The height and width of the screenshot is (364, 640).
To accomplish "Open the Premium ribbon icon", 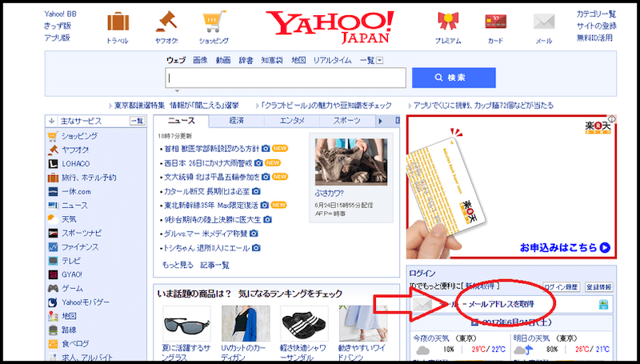I will [448, 22].
